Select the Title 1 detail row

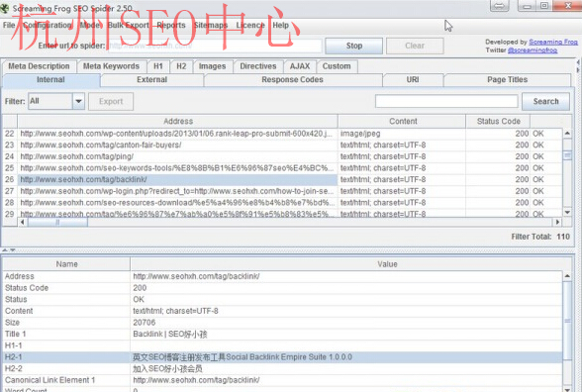pos(283,335)
